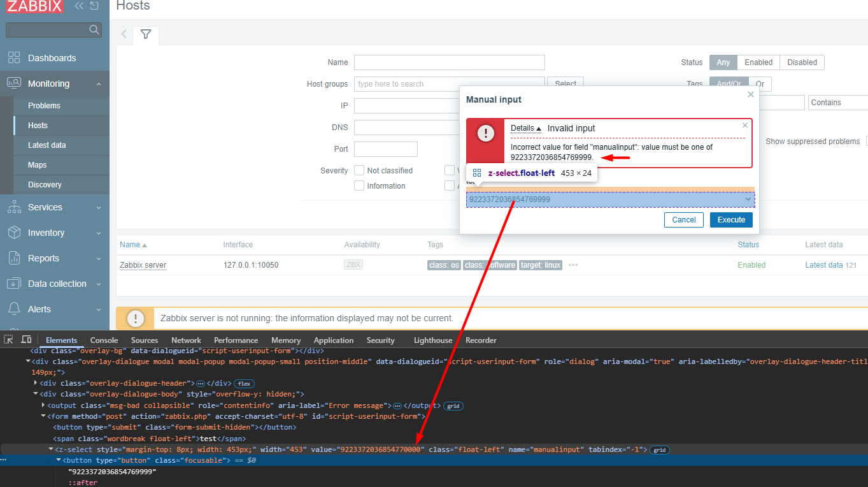Collapse the sidebar with double-chevron icon
Screen dimensions: 868x487
tap(79, 6)
